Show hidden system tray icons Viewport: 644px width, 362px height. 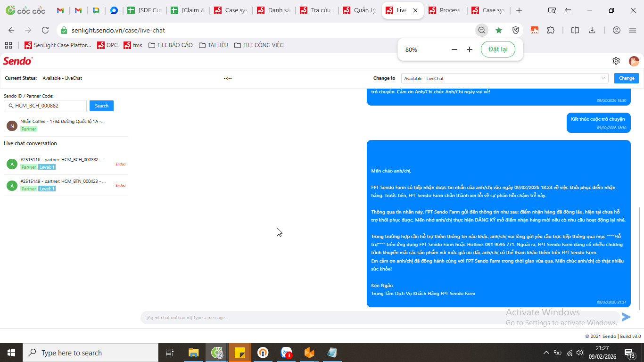[x=546, y=353]
